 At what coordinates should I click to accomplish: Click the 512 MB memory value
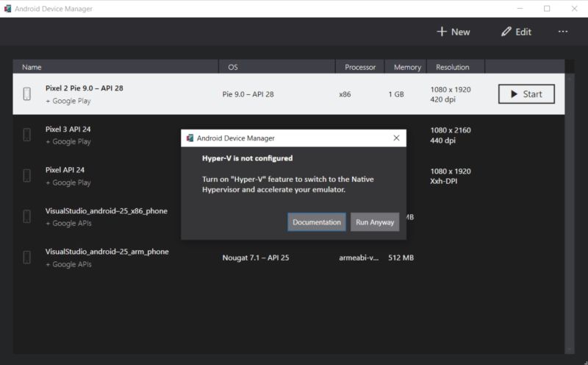[401, 258]
